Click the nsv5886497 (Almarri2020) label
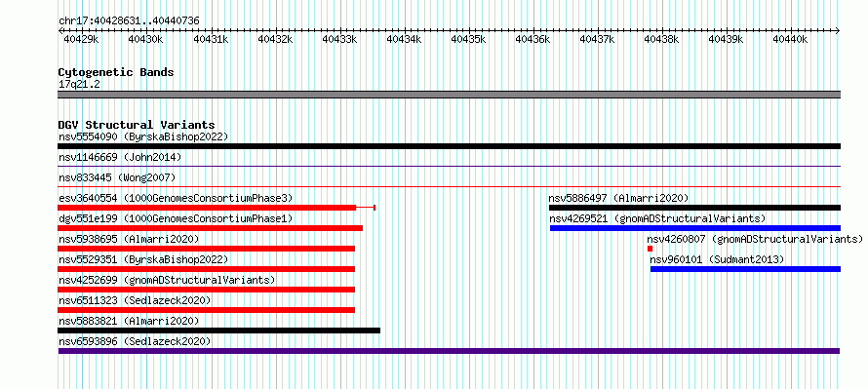Screen dimensions: 868x389 pos(619,198)
